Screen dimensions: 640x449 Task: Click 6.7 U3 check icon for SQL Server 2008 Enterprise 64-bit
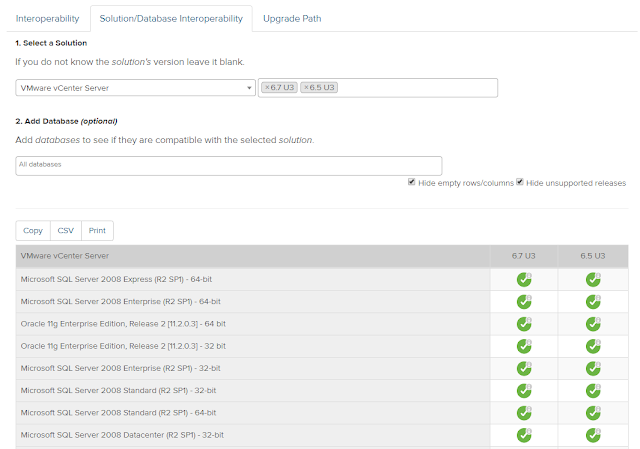[x=524, y=302]
